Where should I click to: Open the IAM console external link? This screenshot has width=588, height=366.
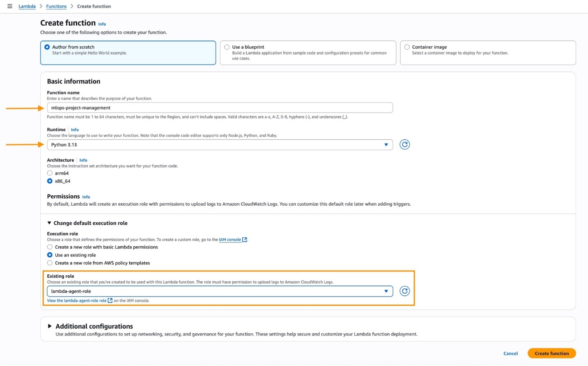pos(230,240)
